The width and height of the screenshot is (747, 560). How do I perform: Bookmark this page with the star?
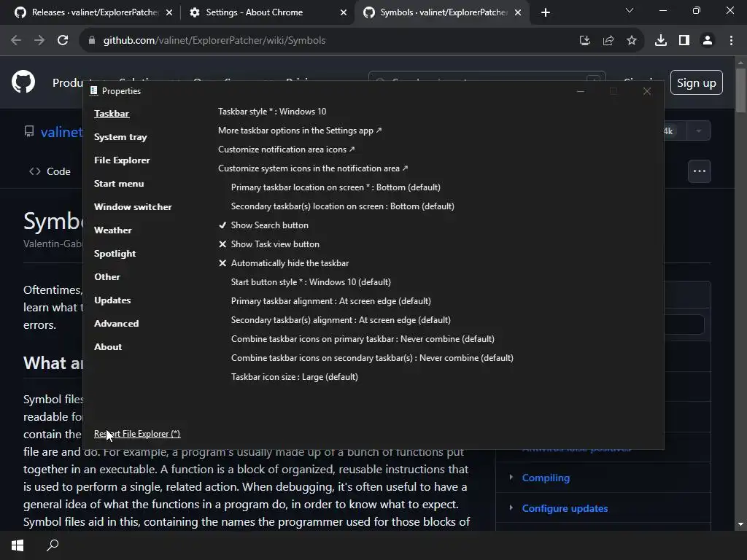tap(632, 41)
